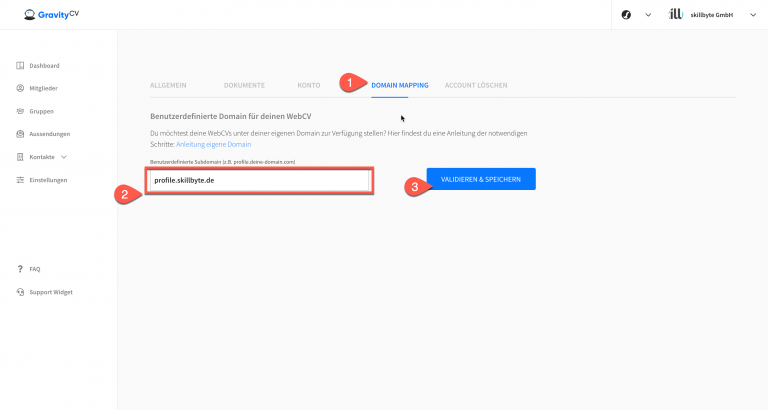
Task: Click the Gruppen sidebar icon
Action: point(20,111)
